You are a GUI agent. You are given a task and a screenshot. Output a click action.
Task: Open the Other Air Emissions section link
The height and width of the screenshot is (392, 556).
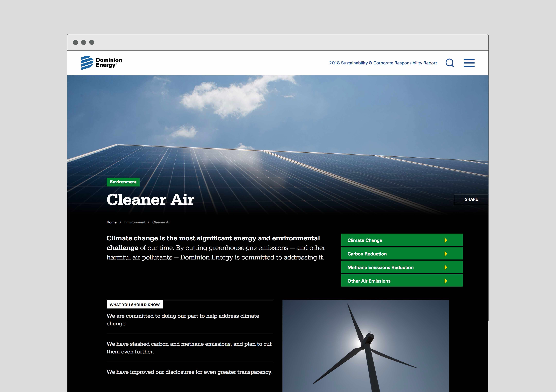pyautogui.click(x=402, y=280)
